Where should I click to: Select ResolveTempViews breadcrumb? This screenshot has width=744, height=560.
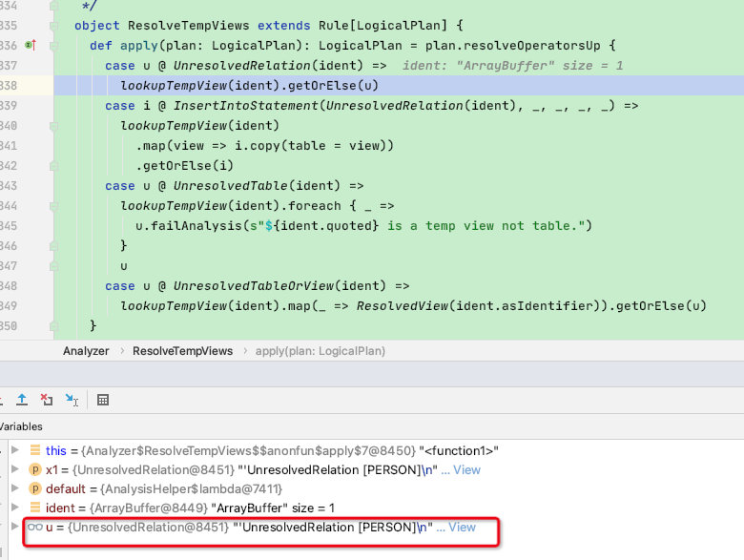point(183,351)
